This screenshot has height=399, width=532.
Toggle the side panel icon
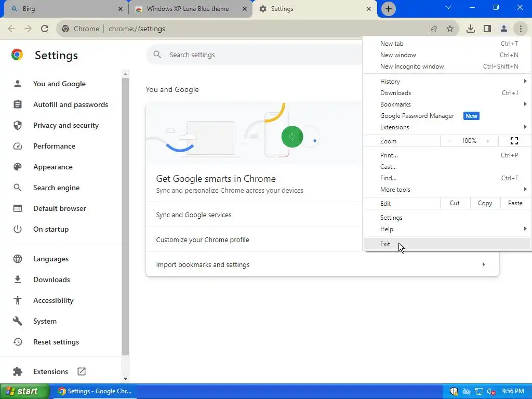[487, 29]
